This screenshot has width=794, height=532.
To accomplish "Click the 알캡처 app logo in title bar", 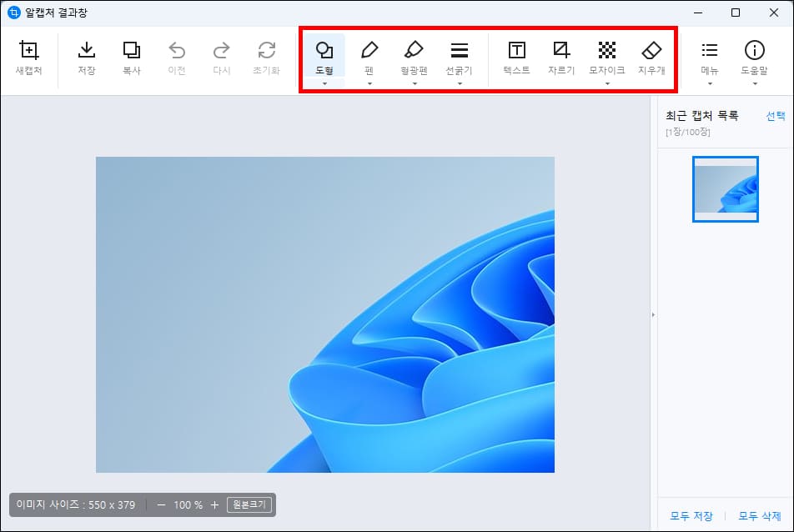I will (x=13, y=13).
